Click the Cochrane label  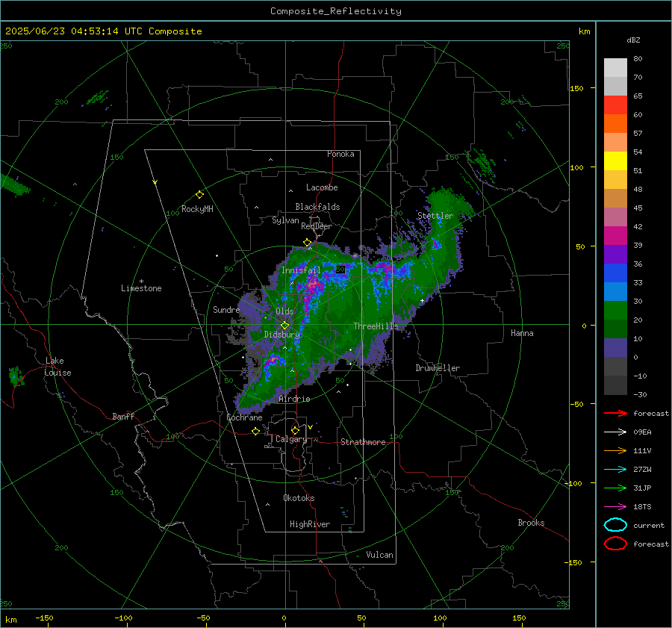pos(244,417)
